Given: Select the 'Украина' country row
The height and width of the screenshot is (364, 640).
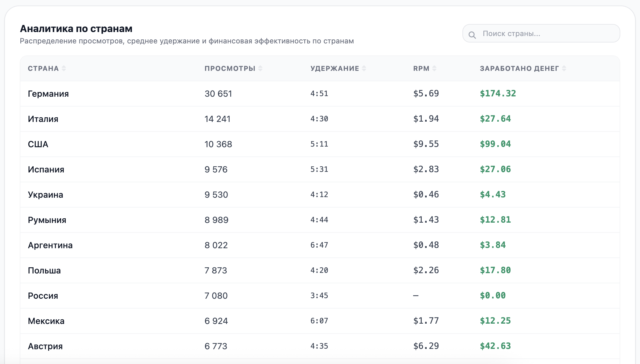Looking at the screenshot, I should tap(320, 195).
